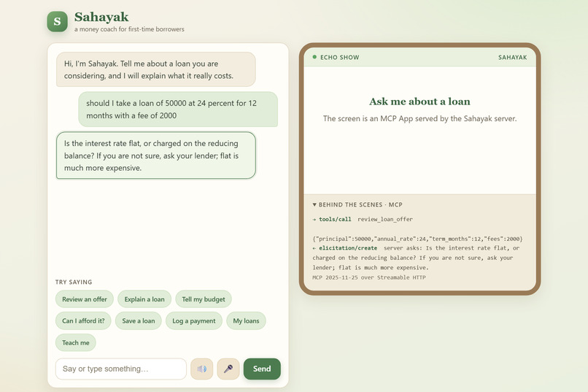Image resolution: width=588 pixels, height=392 pixels.
Task: Choose the 'Review an offer' suggestion
Action: 85,299
